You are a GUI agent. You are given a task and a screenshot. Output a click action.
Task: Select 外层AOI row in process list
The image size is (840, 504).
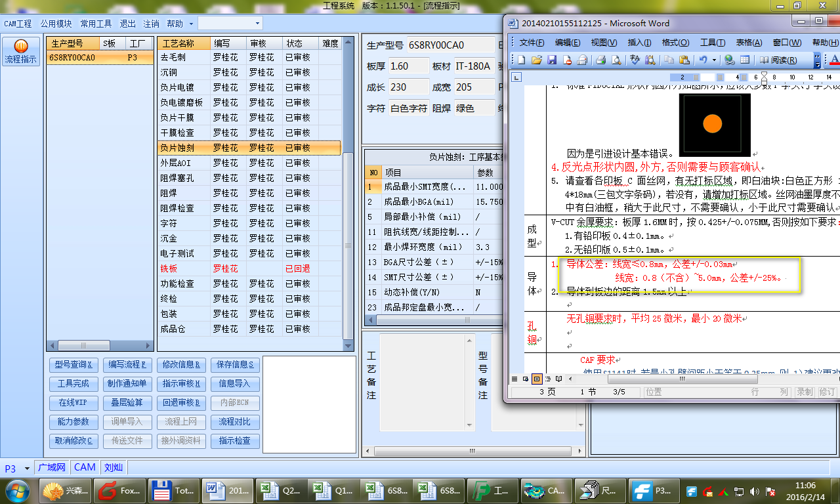[x=249, y=163]
